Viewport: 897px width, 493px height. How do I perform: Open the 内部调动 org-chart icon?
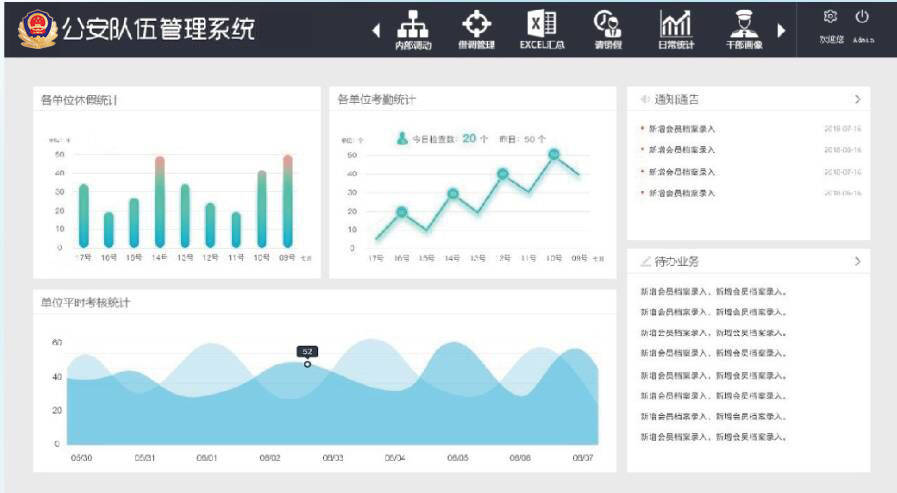tap(413, 24)
